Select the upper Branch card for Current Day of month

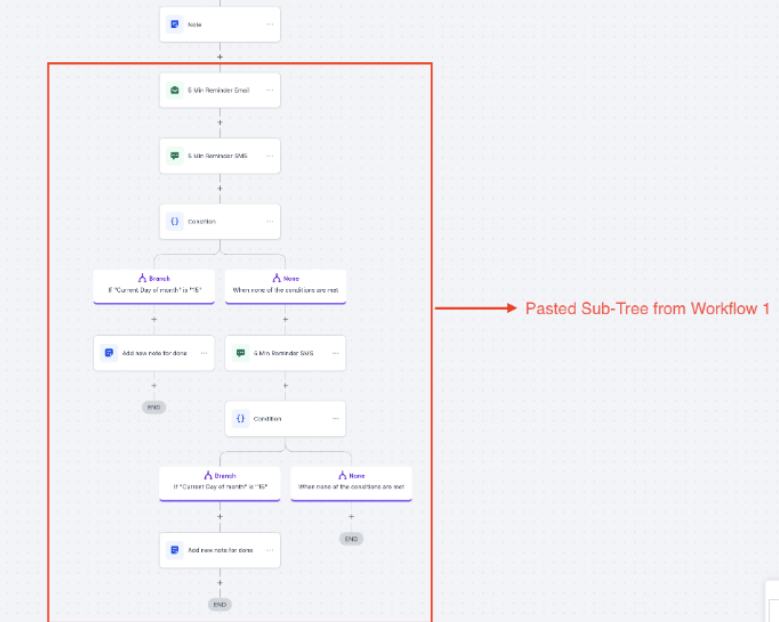[x=154, y=286]
